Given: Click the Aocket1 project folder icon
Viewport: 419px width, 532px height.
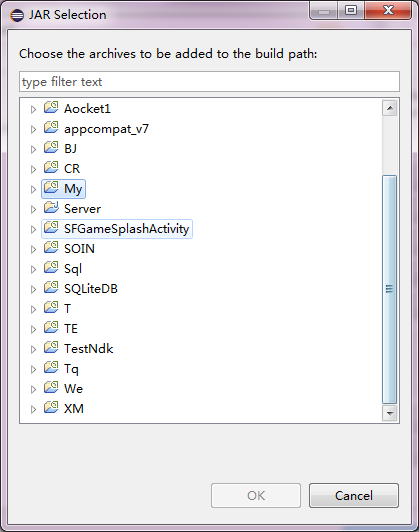Looking at the screenshot, I should (x=51, y=108).
